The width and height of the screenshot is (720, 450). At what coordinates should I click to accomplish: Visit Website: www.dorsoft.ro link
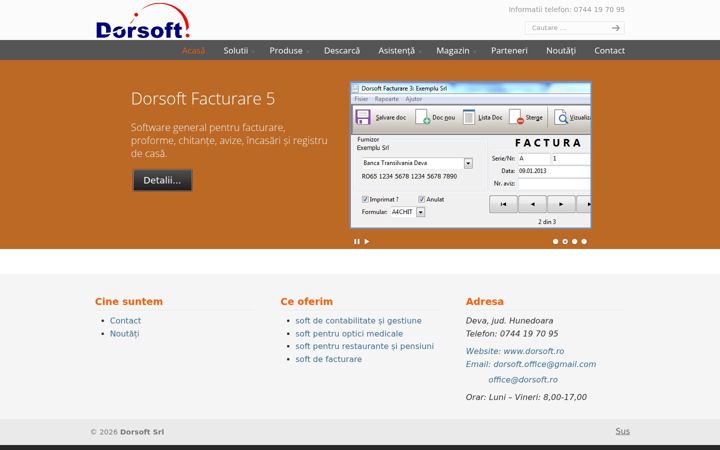515,351
